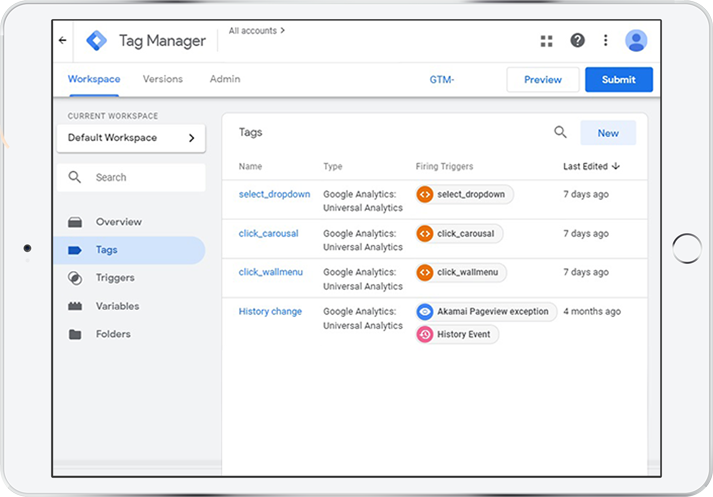The image size is (713, 497).
Task: Click the Last Edited column header text
Action: [x=586, y=166]
